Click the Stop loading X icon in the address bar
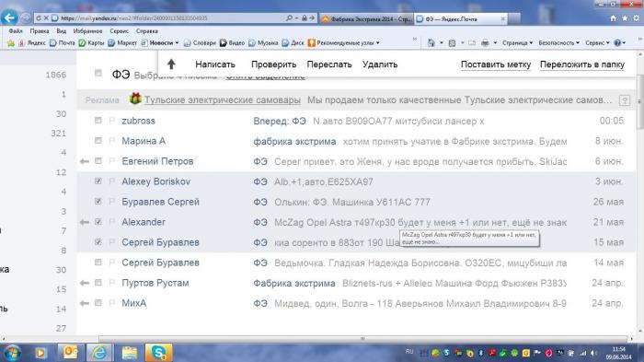Screen dimensions: 644x362 pyautogui.click(x=46, y=18)
